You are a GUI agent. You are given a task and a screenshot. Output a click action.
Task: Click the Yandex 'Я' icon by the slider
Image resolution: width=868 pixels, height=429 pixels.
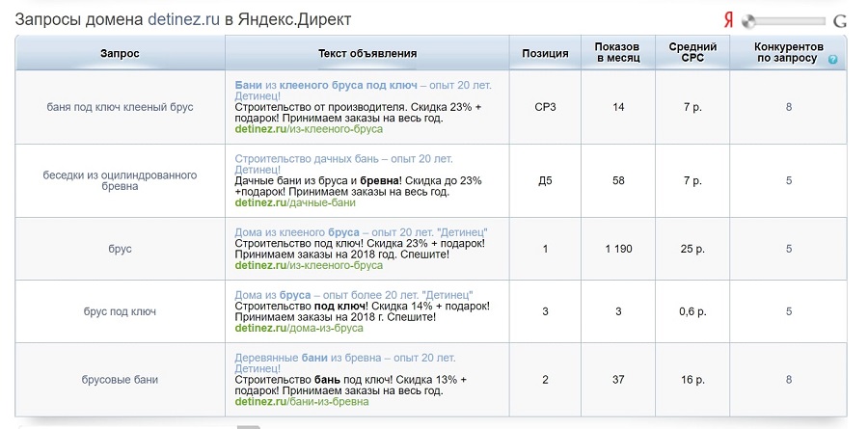[728, 21]
